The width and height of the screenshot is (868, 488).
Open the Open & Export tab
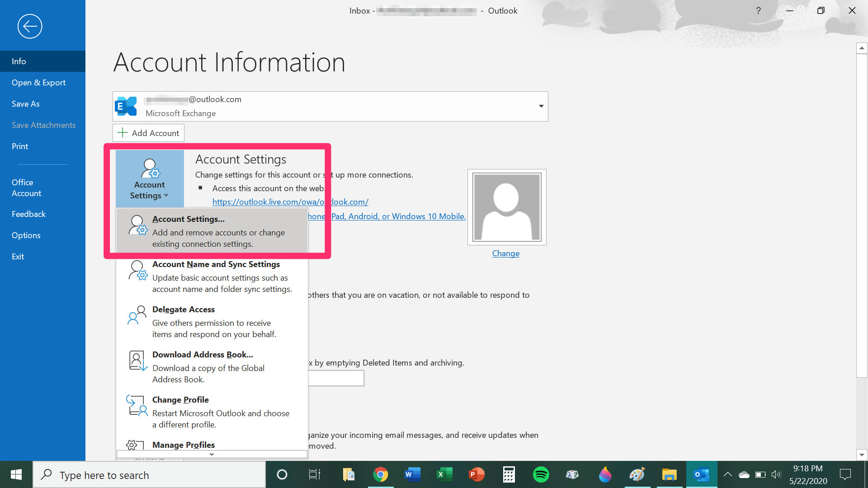pos(39,83)
